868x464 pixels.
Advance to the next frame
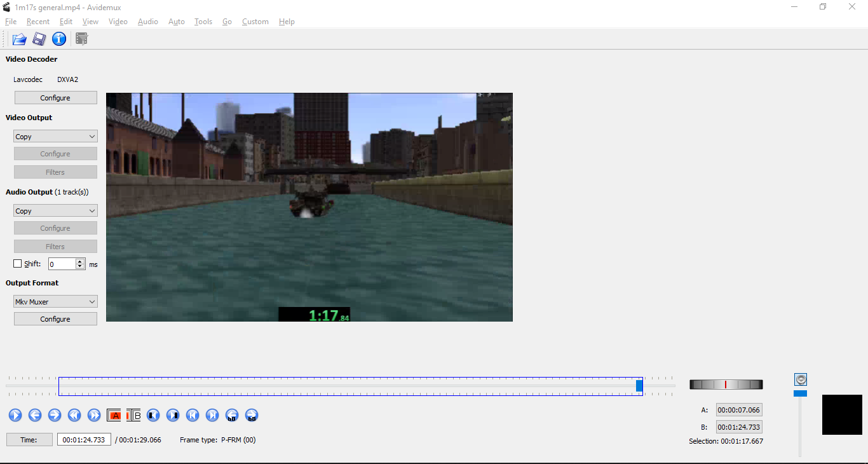click(x=55, y=415)
